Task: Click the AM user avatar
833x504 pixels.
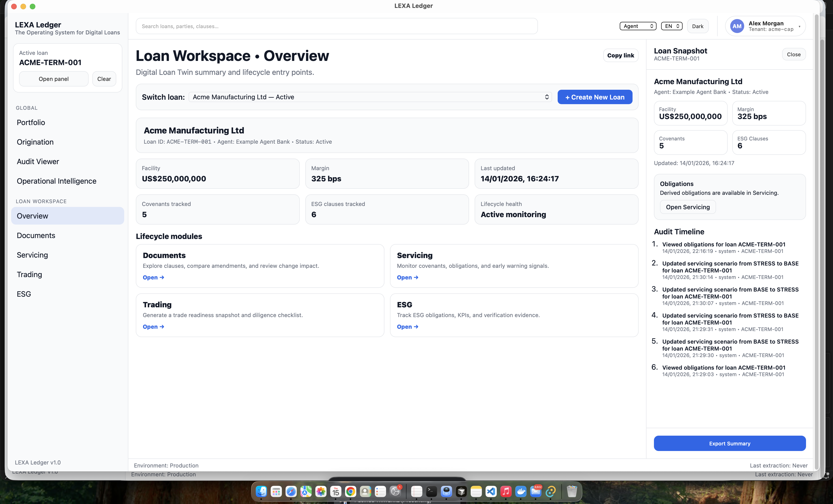Action: click(737, 26)
